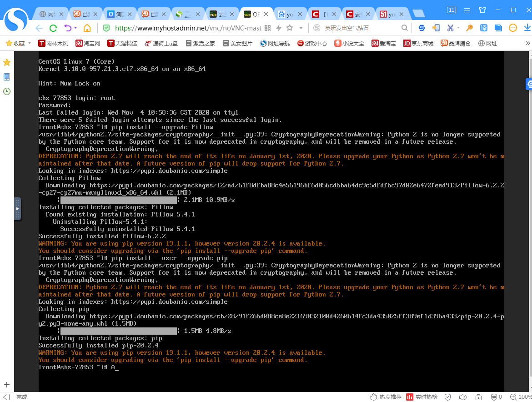The image size is (532, 402).
Task: Click the 实时热榜 status bar item
Action: pyautogui.click(x=422, y=397)
